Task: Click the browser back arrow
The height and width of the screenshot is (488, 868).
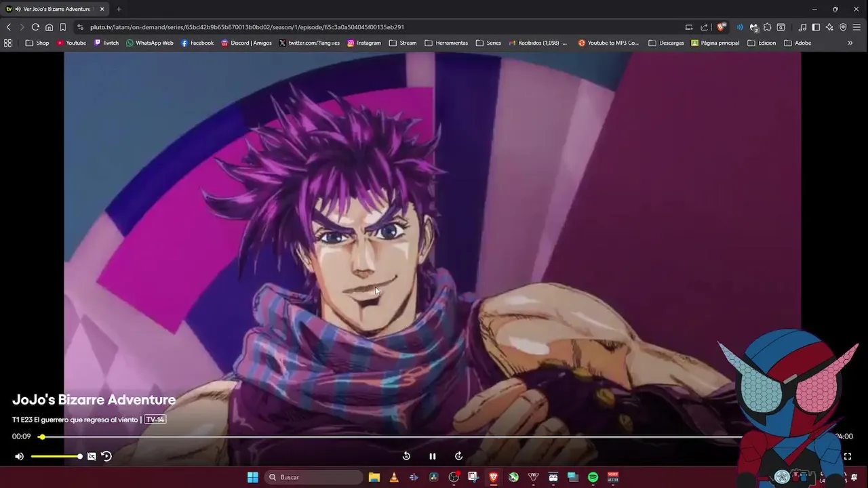Action: (x=8, y=27)
